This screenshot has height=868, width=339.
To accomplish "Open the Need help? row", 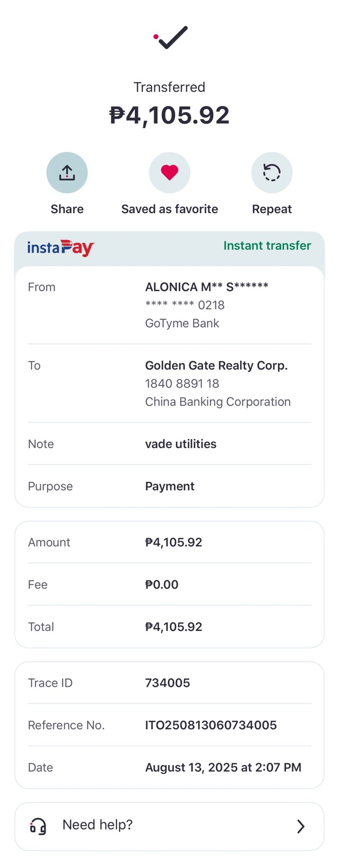I will tap(169, 826).
